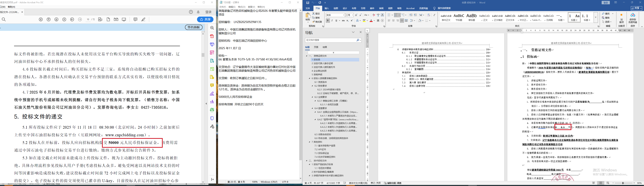The height and width of the screenshot is (186, 644).
Task: Apply subscript formatting in Word
Action: pos(347,20)
